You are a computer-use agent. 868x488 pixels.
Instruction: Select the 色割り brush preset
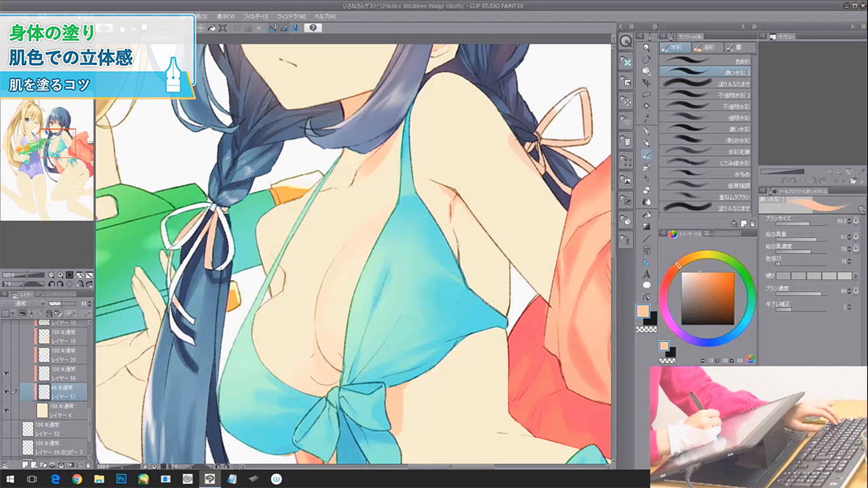[x=707, y=60]
